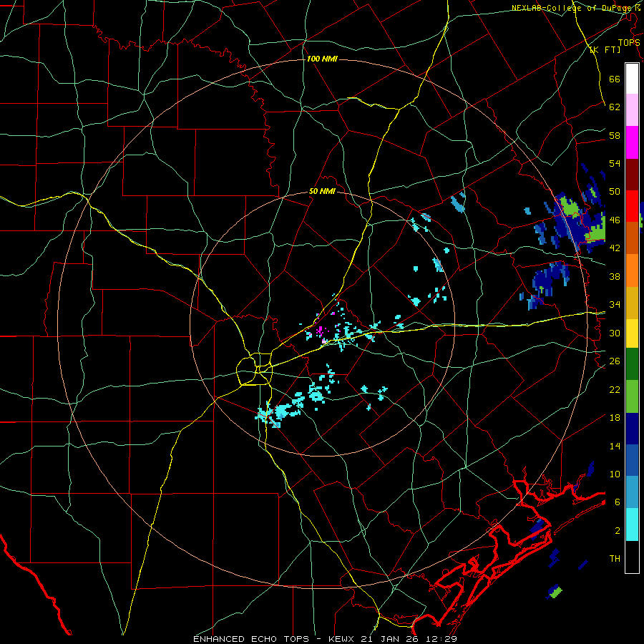Click the light green legend swatch

click(x=632, y=396)
